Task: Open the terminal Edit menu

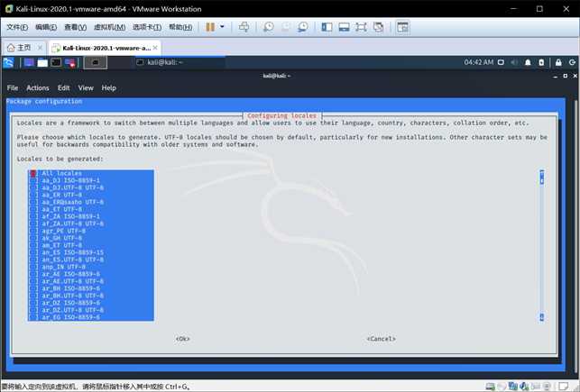Action: [x=64, y=88]
